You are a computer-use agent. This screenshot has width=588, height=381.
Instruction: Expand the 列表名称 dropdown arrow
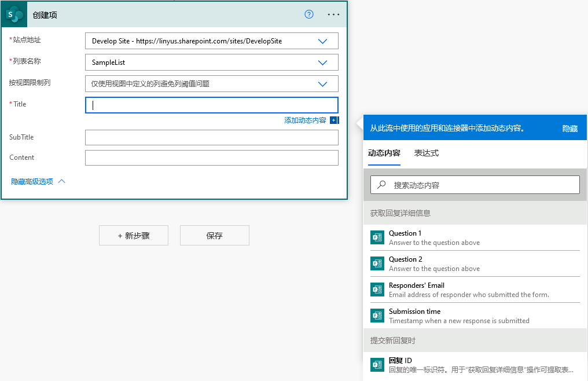pos(322,63)
